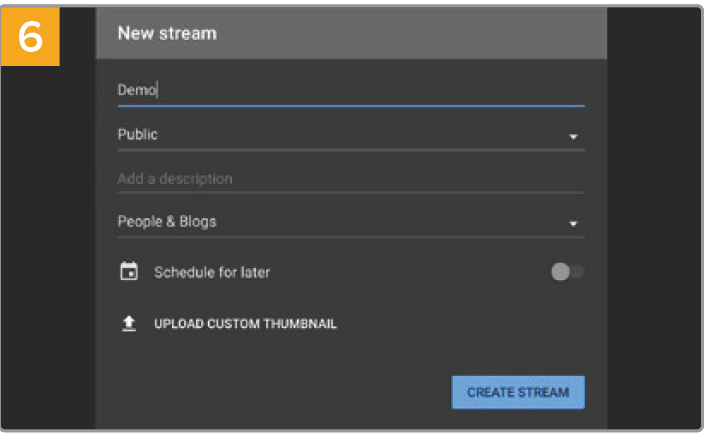This screenshot has width=705, height=437.
Task: Choose the People & Blogs category field
Action: [351, 222]
